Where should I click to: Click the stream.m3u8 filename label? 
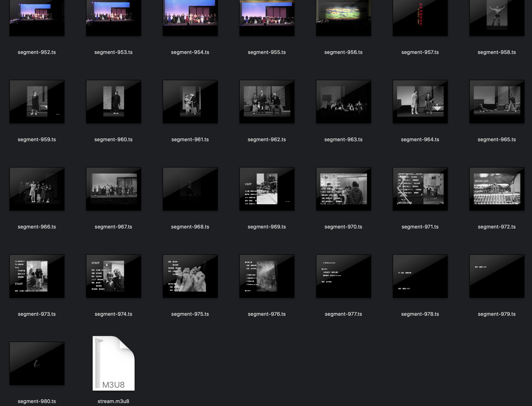pos(113,401)
